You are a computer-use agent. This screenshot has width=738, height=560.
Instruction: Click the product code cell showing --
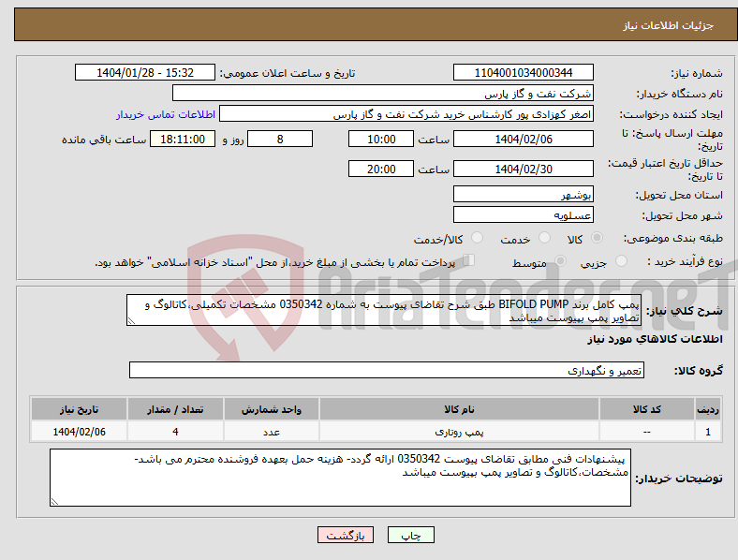pos(647,432)
